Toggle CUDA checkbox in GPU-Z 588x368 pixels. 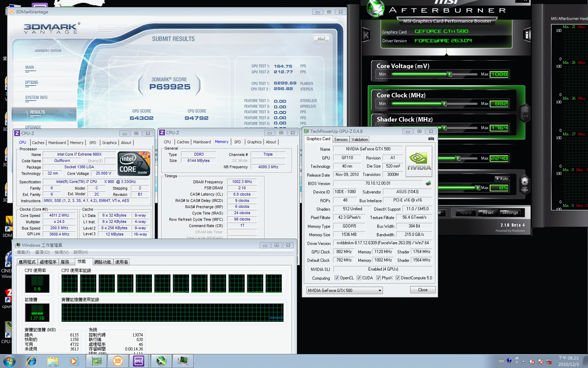(x=359, y=278)
